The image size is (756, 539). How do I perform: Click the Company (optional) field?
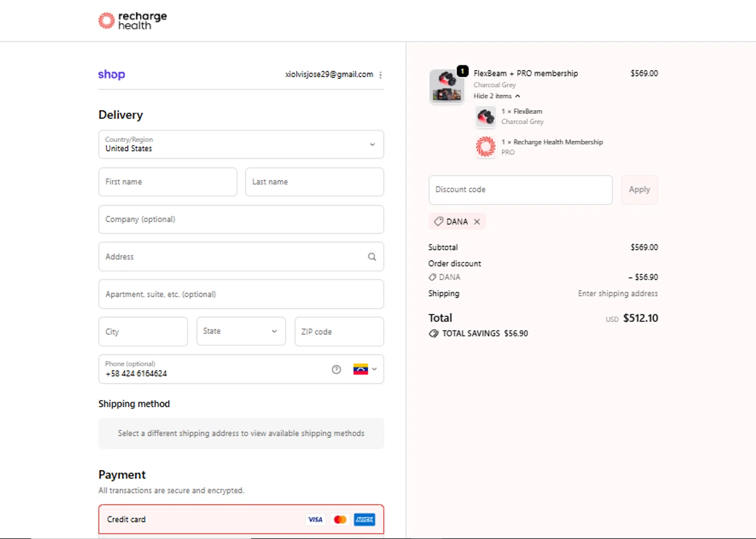[x=241, y=219]
